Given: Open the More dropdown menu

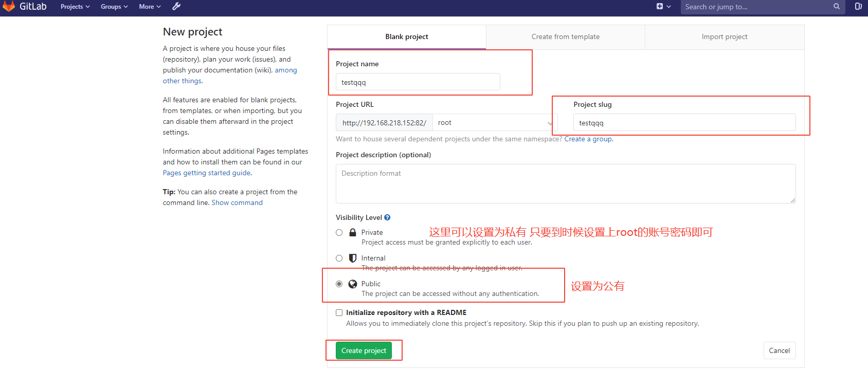Looking at the screenshot, I should (x=150, y=7).
